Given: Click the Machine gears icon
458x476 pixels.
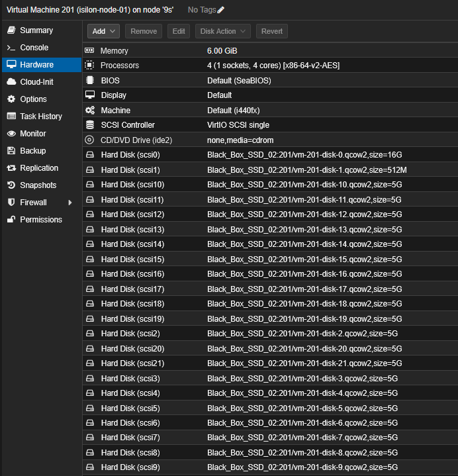Looking at the screenshot, I should 90,110.
